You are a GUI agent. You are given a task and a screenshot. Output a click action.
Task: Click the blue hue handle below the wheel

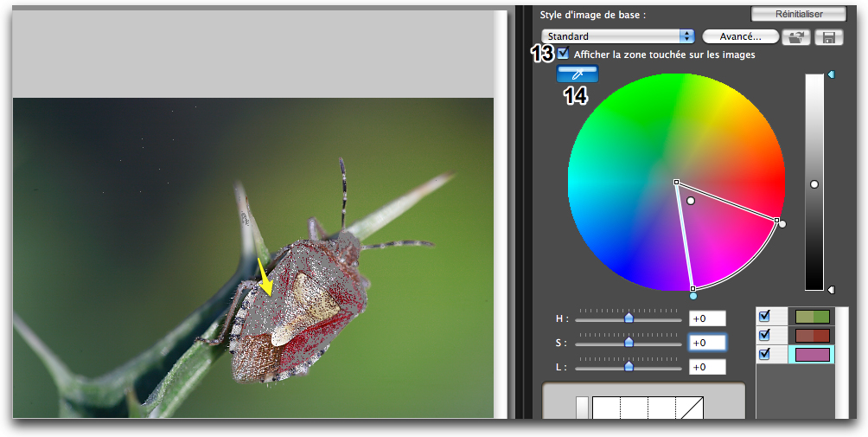tap(693, 296)
